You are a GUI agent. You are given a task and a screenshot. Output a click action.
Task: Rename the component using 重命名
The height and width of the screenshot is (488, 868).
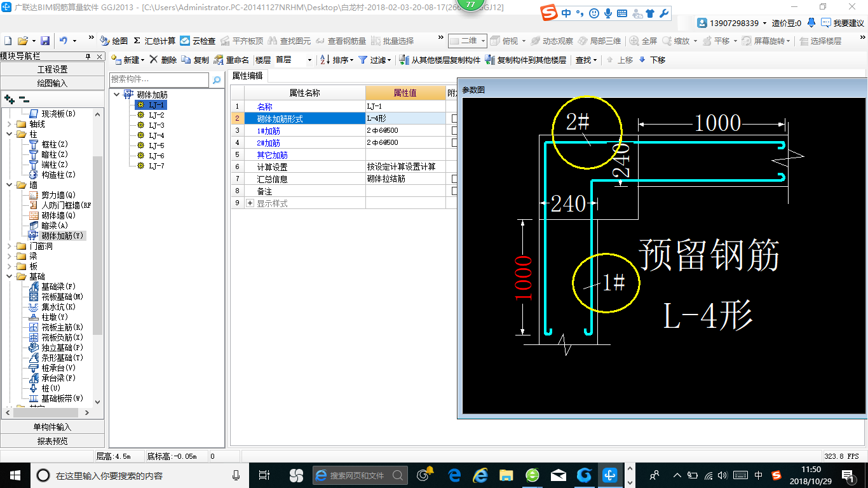click(231, 60)
